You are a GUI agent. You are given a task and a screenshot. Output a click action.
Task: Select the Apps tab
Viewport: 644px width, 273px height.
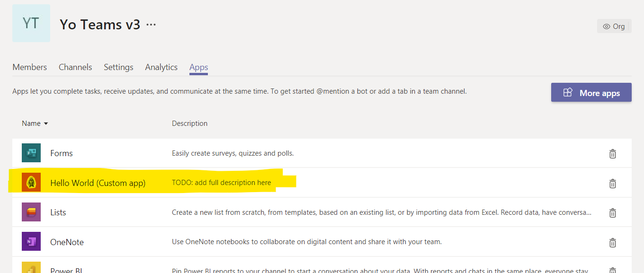coord(199,67)
